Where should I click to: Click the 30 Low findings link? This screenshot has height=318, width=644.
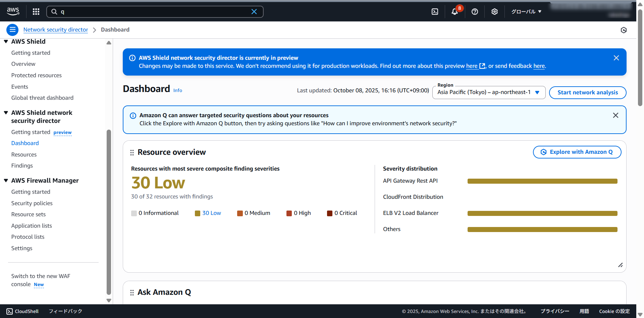click(x=211, y=213)
